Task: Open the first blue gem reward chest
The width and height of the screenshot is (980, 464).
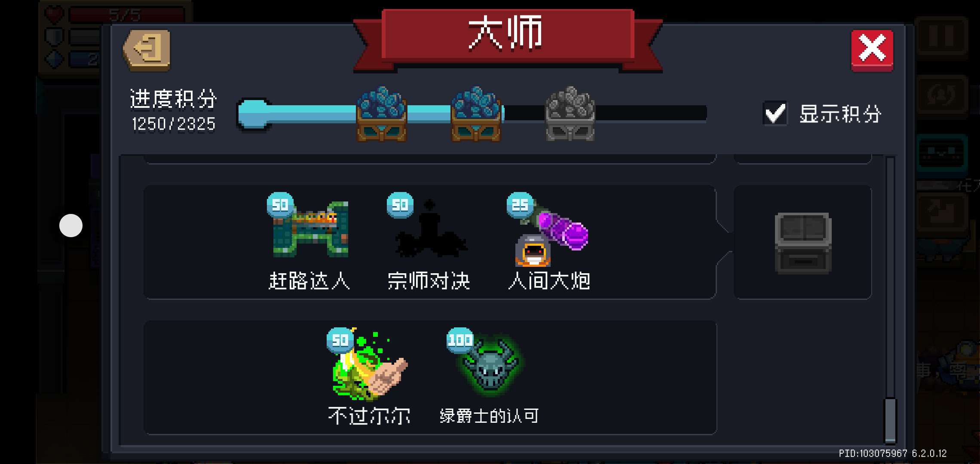Action: pos(382,114)
